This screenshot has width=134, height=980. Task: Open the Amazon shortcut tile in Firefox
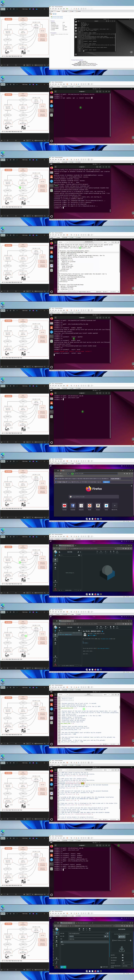coord(98,506)
